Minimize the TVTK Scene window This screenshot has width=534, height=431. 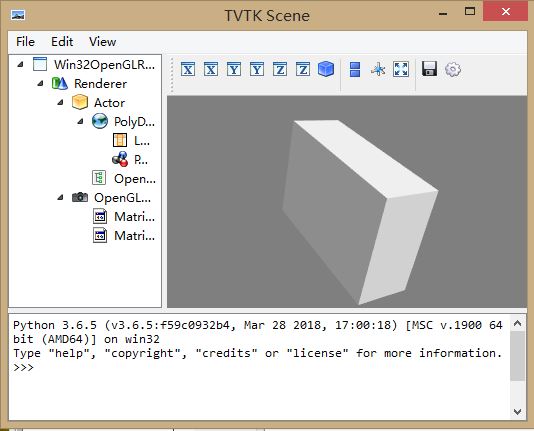coord(443,14)
